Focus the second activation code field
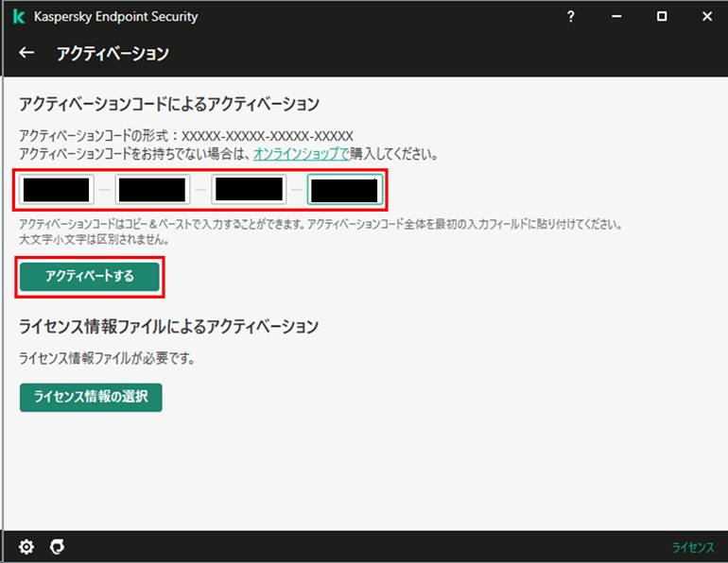The width and height of the screenshot is (728, 563). (152, 190)
